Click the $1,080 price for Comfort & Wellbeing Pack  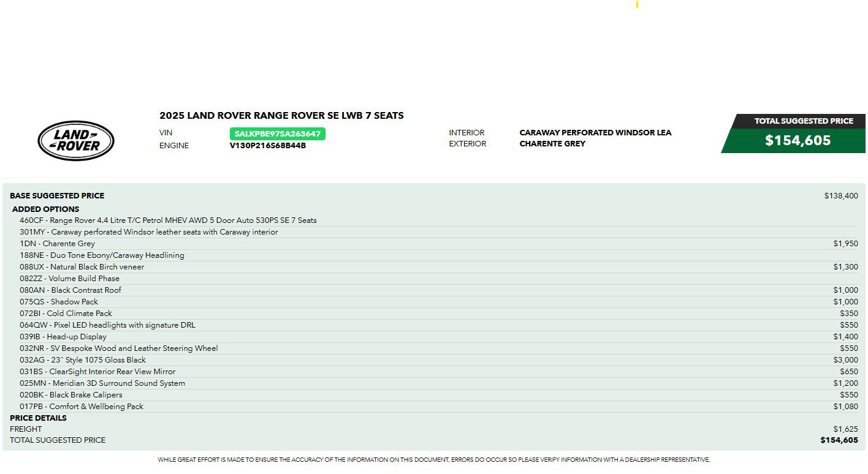coord(845,407)
